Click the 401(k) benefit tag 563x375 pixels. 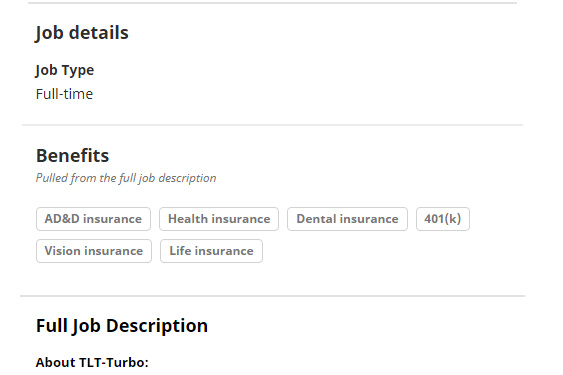pyautogui.click(x=443, y=219)
